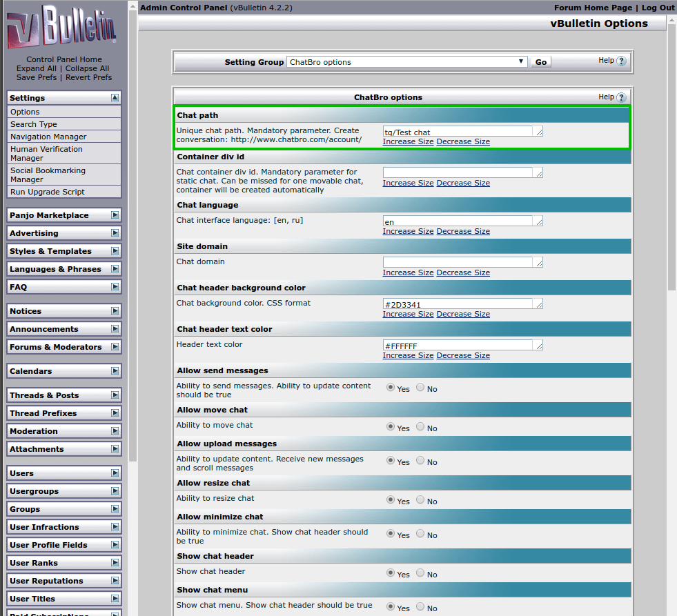
Task: Expand the Advertising section
Action: click(115, 233)
